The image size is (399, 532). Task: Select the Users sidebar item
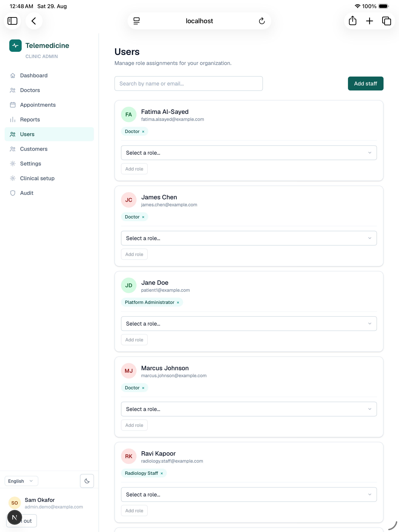pyautogui.click(x=49, y=134)
